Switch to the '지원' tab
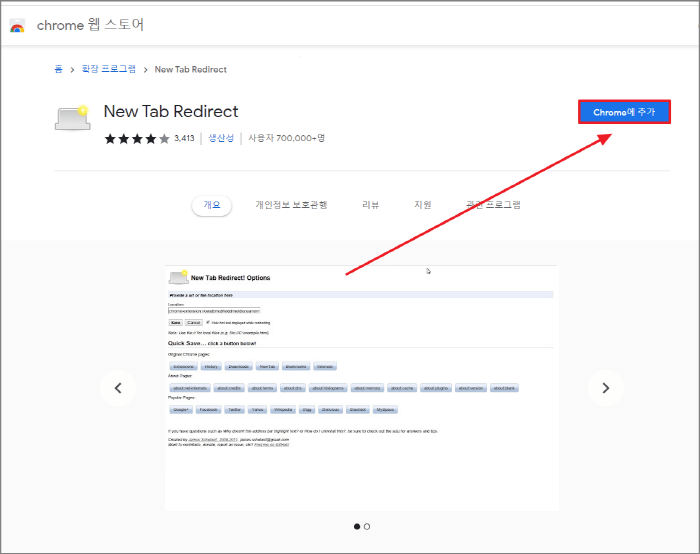This screenshot has width=700, height=554. (x=422, y=205)
